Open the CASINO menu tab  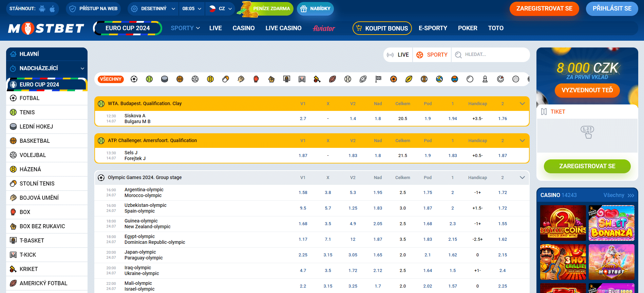(244, 28)
